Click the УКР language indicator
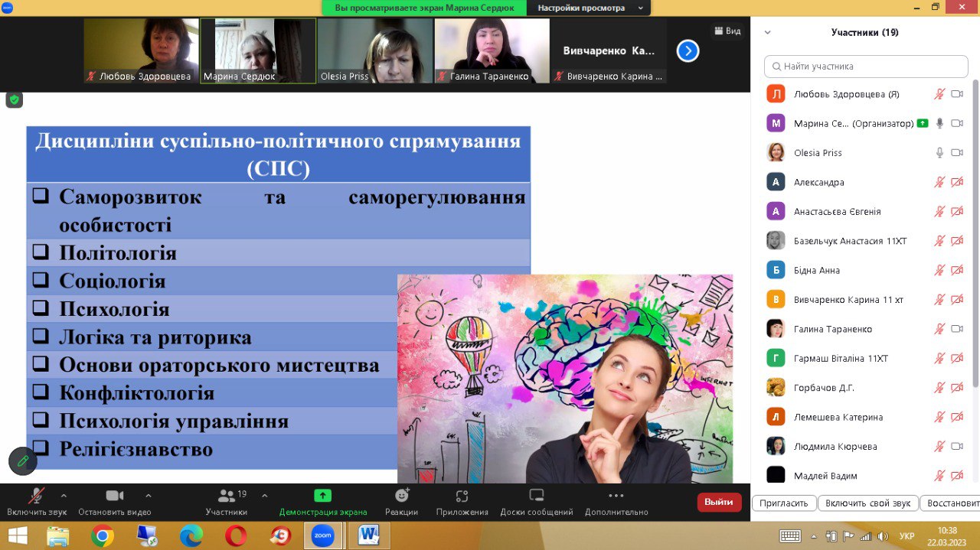 point(906,536)
